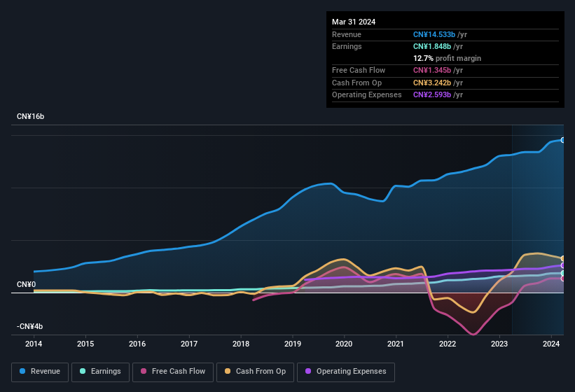The image size is (575, 392).
Task: Click the 2015 x-axis label
Action: [85, 344]
